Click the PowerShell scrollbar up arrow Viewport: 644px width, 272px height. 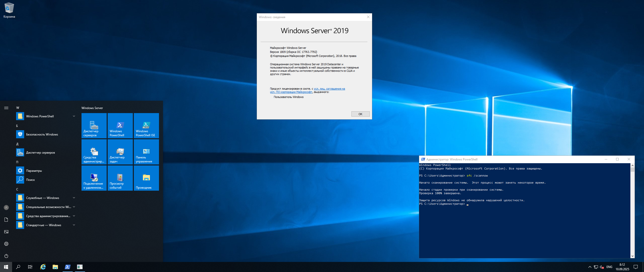tap(632, 165)
